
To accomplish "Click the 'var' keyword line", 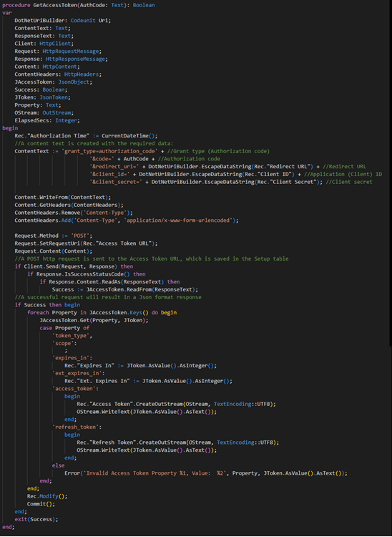I will click(7, 13).
